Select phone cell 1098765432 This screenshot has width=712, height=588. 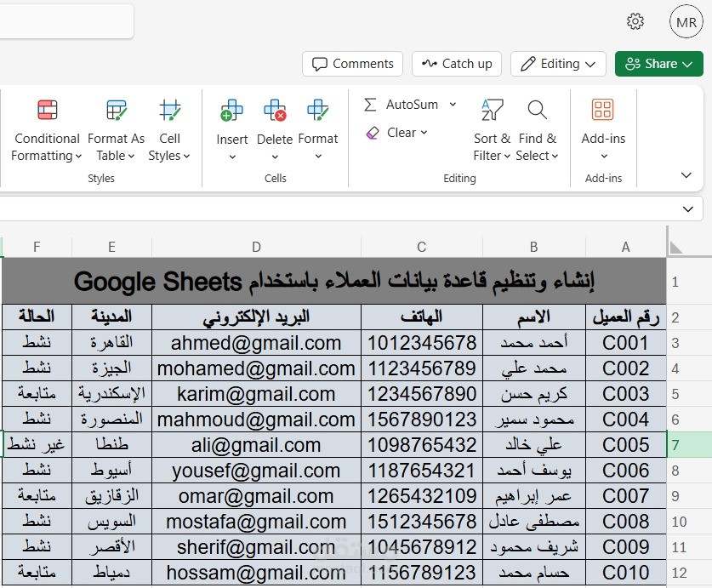pos(421,445)
